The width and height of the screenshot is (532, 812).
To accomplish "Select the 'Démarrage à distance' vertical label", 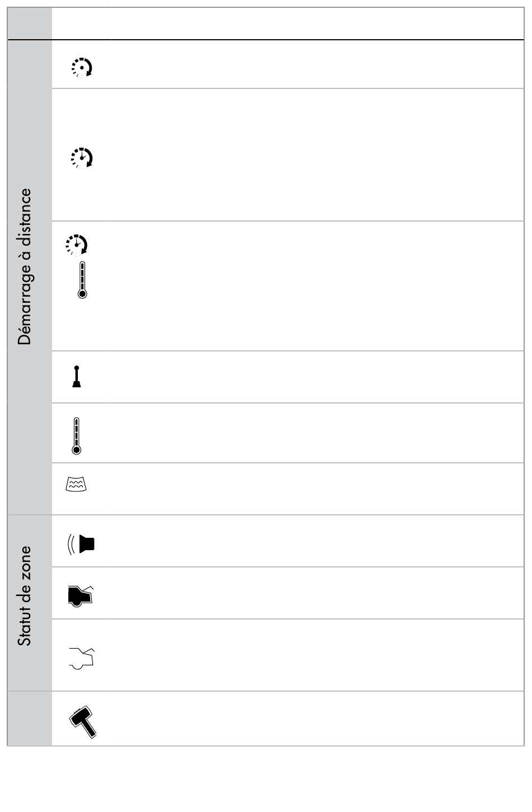I will 25,267.
